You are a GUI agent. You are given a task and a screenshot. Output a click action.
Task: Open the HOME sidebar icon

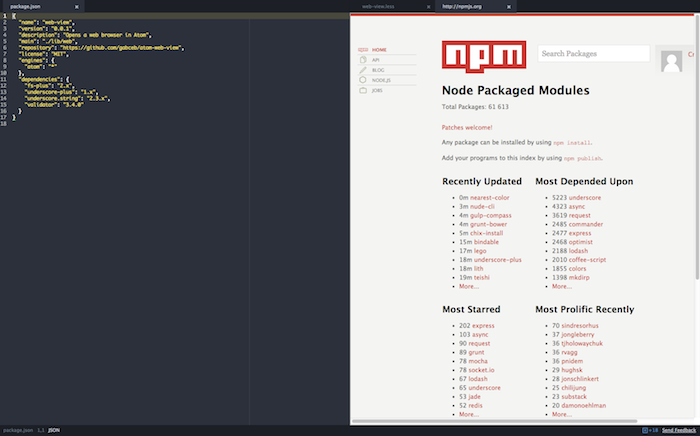point(363,50)
